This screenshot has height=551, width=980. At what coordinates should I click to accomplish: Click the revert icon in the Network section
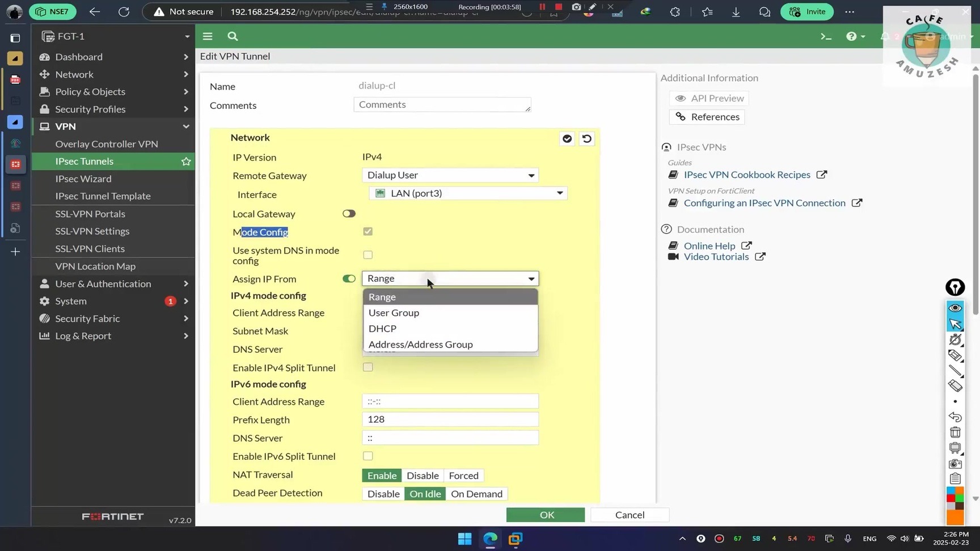[587, 138]
